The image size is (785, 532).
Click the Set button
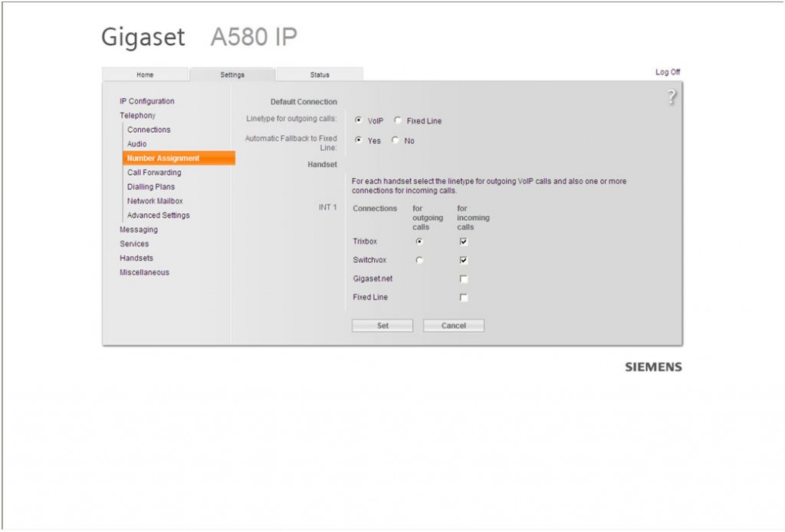point(383,325)
